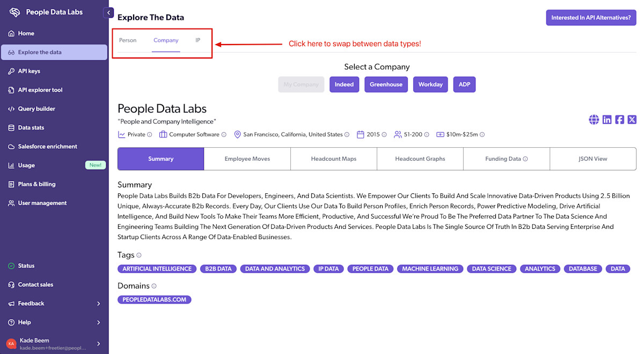The image size is (644, 354).
Task: Select the Query builder sidebar icon
Action: (x=11, y=109)
